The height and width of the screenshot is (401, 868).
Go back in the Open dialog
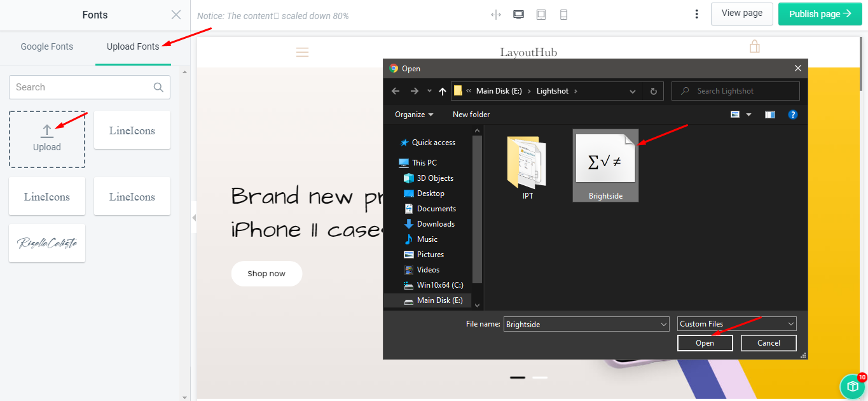[396, 91]
